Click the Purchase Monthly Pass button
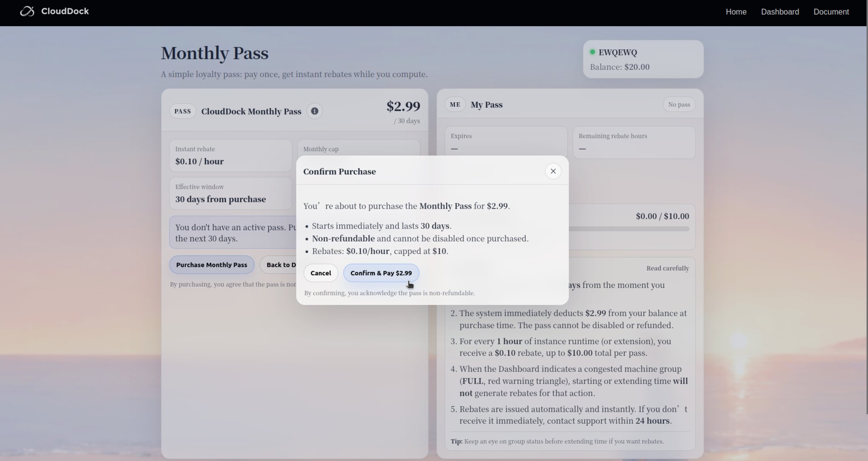The width and height of the screenshot is (868, 461). click(212, 265)
